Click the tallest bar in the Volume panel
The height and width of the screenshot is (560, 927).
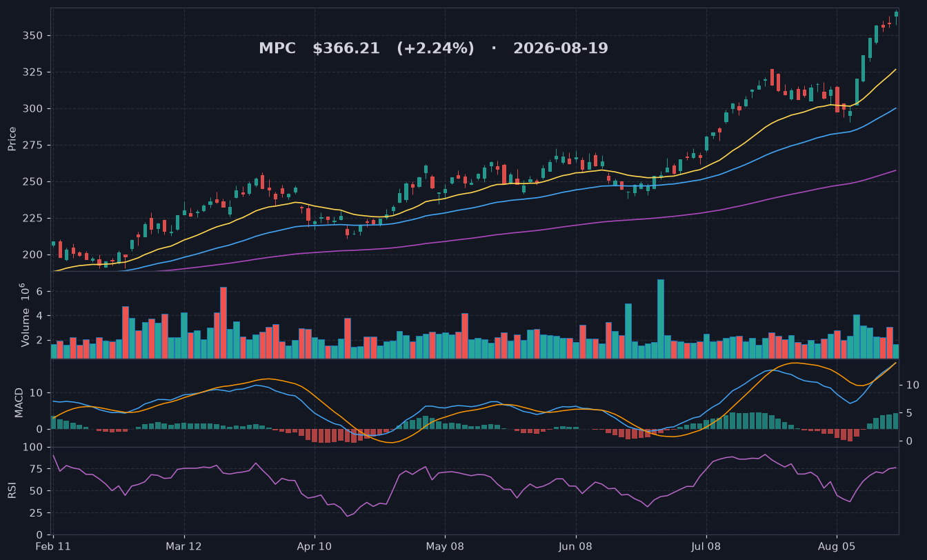click(x=661, y=319)
